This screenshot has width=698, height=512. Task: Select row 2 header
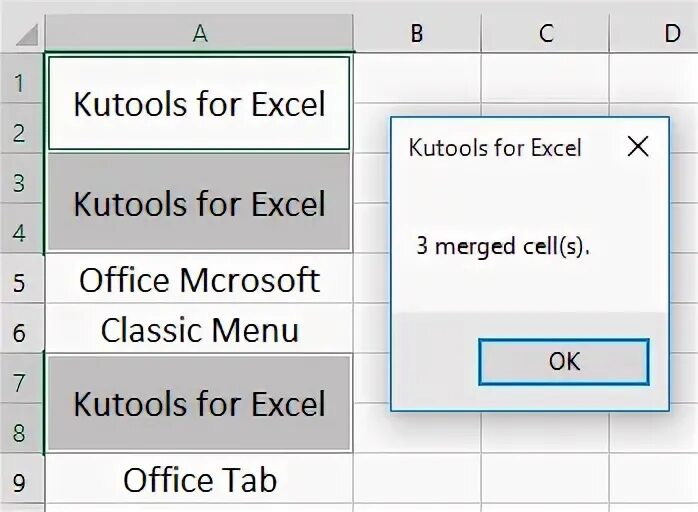click(21, 133)
